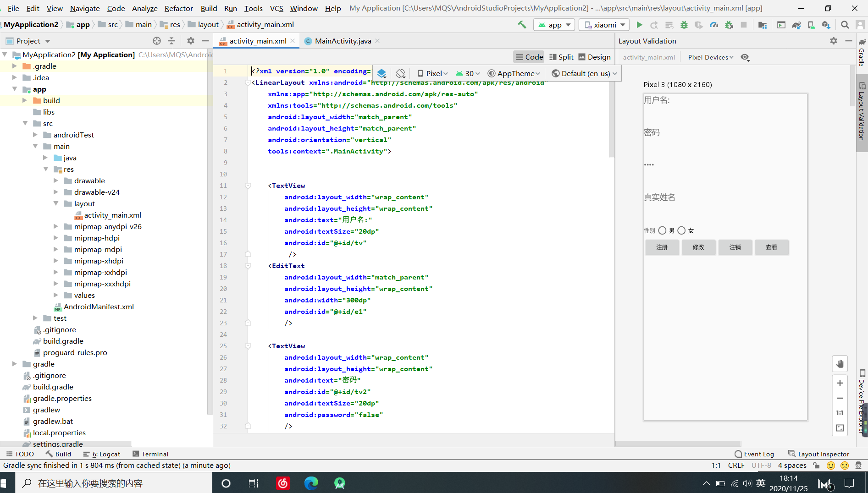Open the Logcat tool window
The image size is (868, 493).
pyautogui.click(x=102, y=454)
